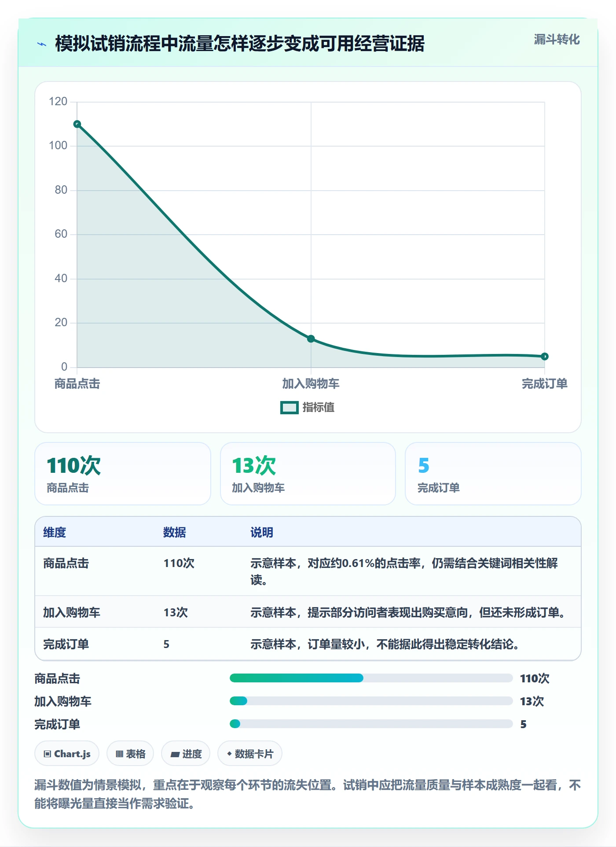The width and height of the screenshot is (616, 847).
Task: Click the Chart.js chip
Action: [67, 754]
